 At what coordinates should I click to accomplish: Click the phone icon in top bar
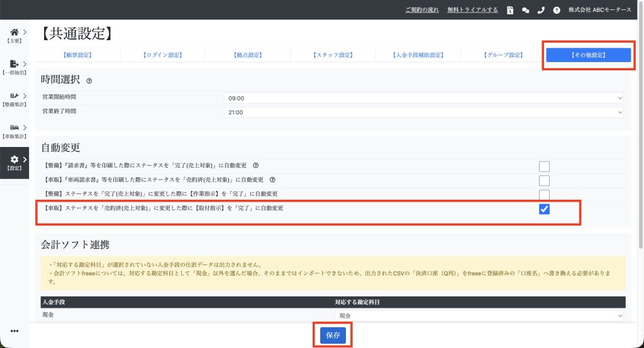pos(540,10)
